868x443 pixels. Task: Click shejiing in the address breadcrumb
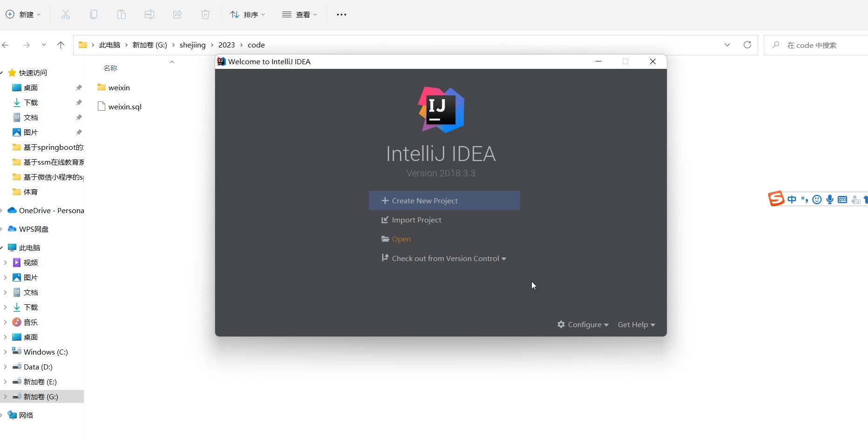192,45
